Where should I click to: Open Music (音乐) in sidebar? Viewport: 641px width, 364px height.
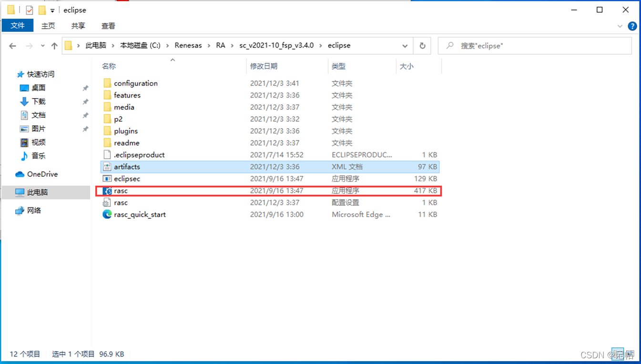point(32,156)
